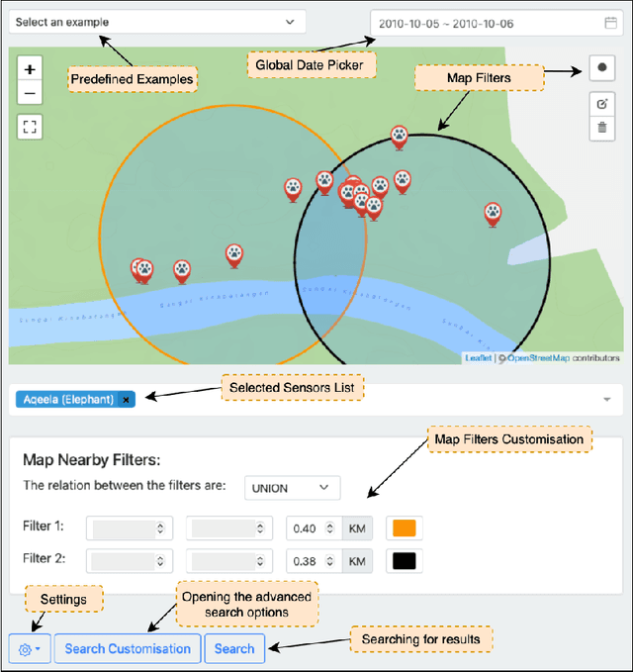
Task: Click the easternmost paw marker on map
Action: tap(493, 211)
